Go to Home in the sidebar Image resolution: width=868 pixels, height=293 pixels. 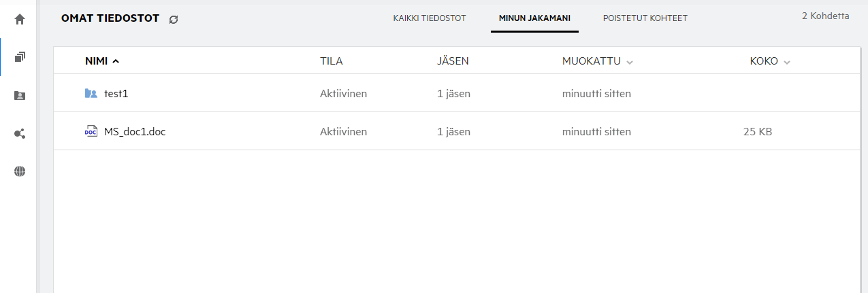[20, 20]
